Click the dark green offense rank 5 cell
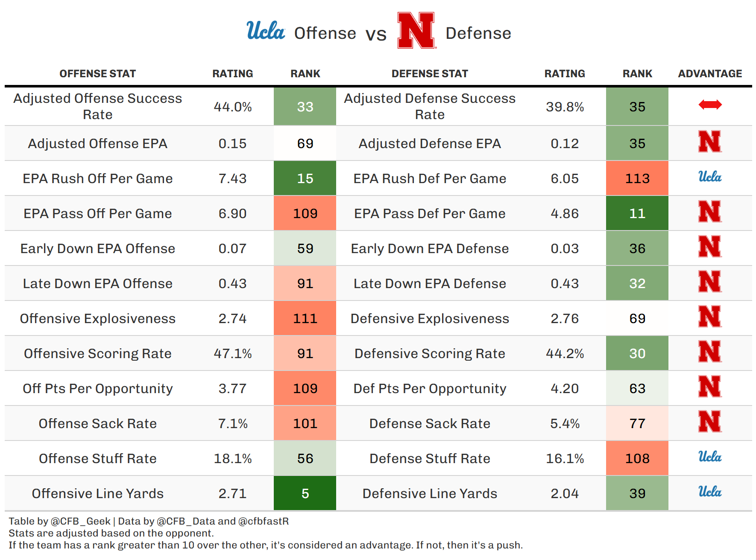This screenshot has width=756, height=560. [x=305, y=493]
